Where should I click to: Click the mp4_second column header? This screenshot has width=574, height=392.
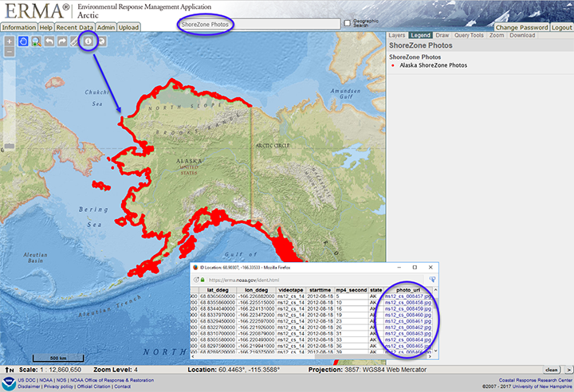pos(352,290)
